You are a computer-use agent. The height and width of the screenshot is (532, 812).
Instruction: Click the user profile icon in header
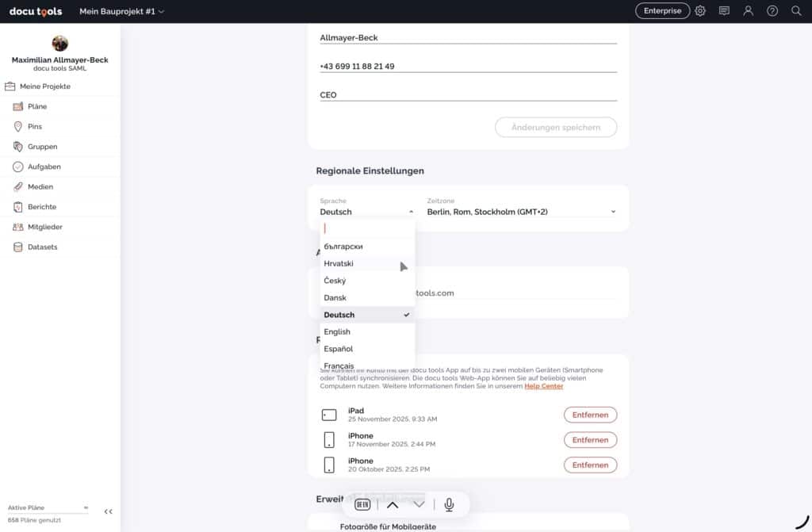click(748, 11)
